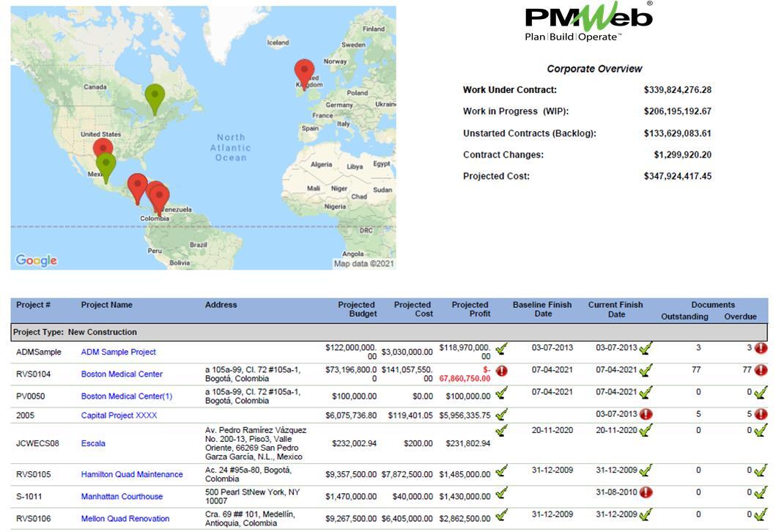Click the Baseline Finish Date header
784x532 pixels.
click(542, 309)
